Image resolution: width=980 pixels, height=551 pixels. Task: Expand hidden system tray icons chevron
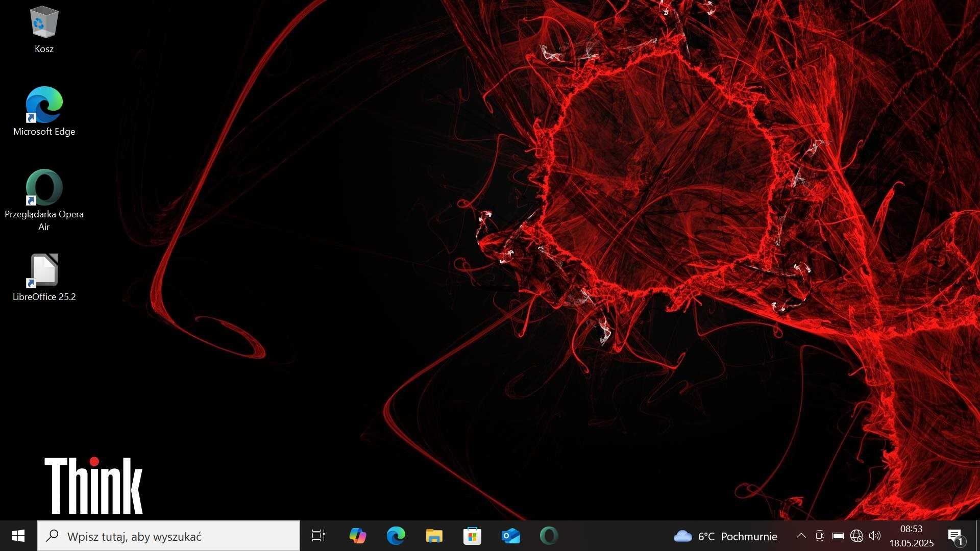(801, 536)
